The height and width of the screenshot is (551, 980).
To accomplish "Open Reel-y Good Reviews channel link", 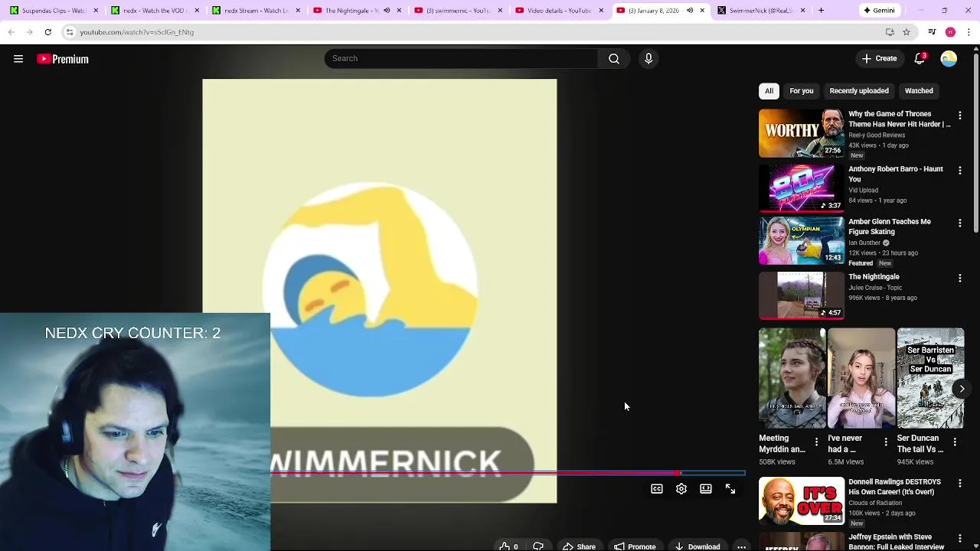I will coord(877,135).
